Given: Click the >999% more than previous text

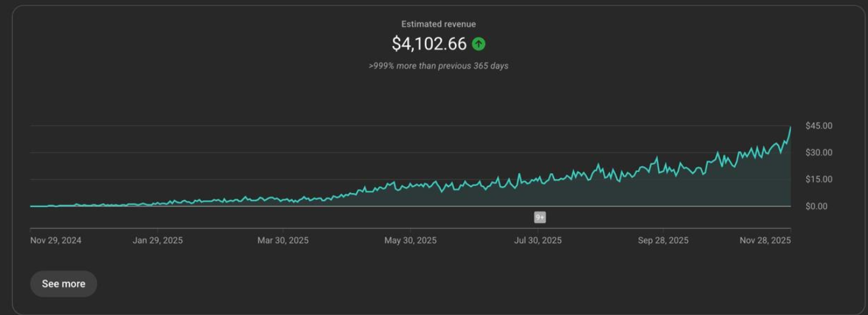Looking at the screenshot, I should click(438, 66).
